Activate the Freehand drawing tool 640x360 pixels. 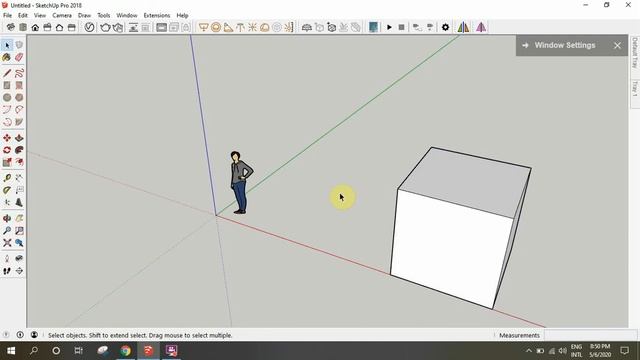click(19, 73)
